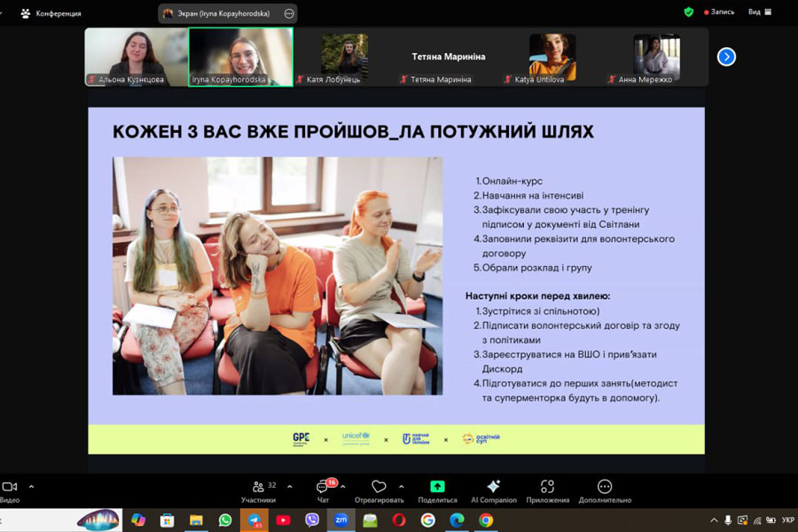This screenshot has width=798, height=532.
Task: Select Альона Кузнецова's video thumbnail
Action: click(136, 56)
